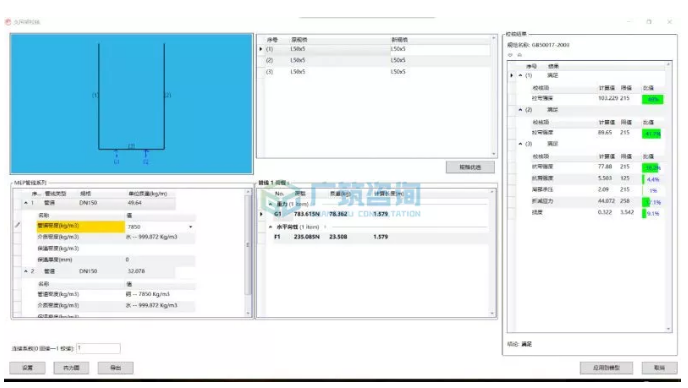Click the internal force diagram button

coord(71,368)
